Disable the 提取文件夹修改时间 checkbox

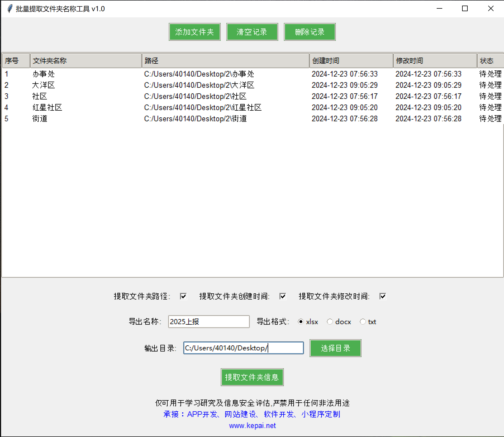[383, 296]
